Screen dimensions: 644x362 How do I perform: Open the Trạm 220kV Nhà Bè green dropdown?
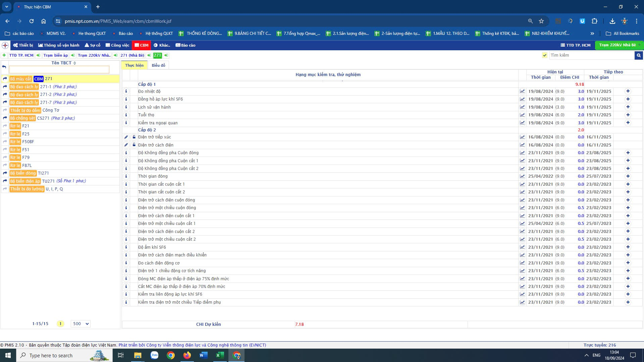click(x=619, y=45)
